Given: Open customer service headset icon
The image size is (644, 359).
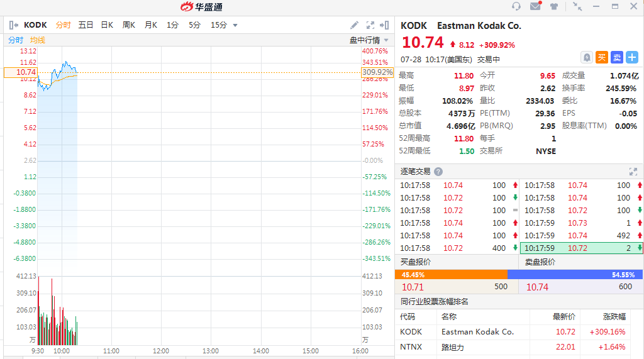Looking at the screenshot, I should (516, 7).
